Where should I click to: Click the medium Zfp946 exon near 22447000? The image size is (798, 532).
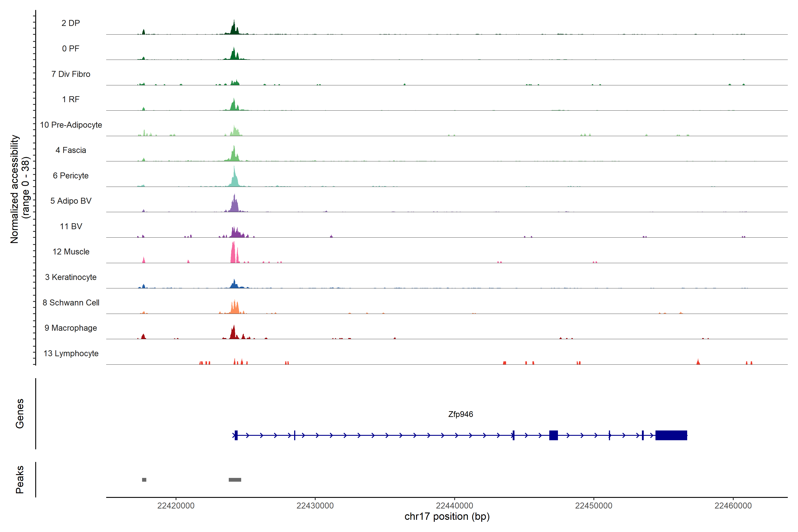(x=553, y=435)
